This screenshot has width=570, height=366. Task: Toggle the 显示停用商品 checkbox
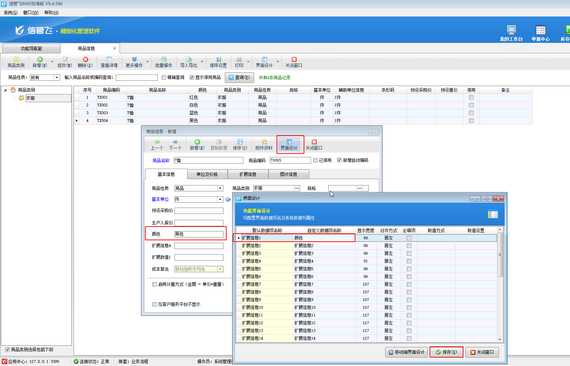(192, 77)
